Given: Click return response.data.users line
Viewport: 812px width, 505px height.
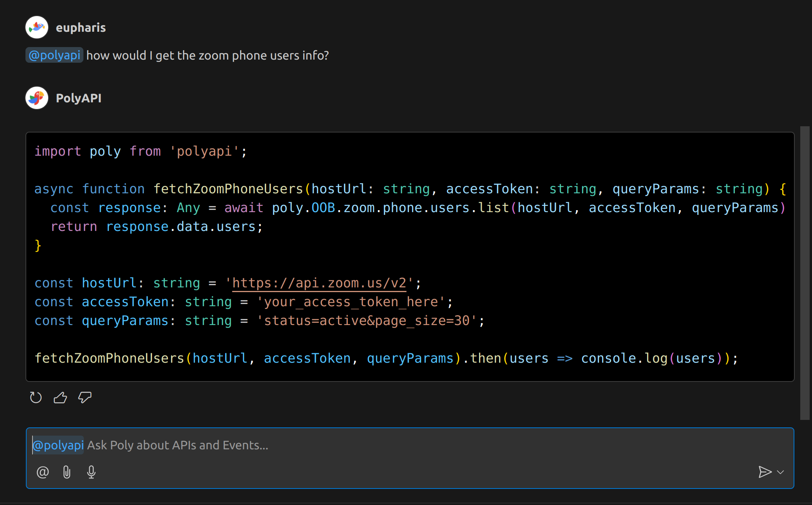Looking at the screenshot, I should pyautogui.click(x=157, y=227).
